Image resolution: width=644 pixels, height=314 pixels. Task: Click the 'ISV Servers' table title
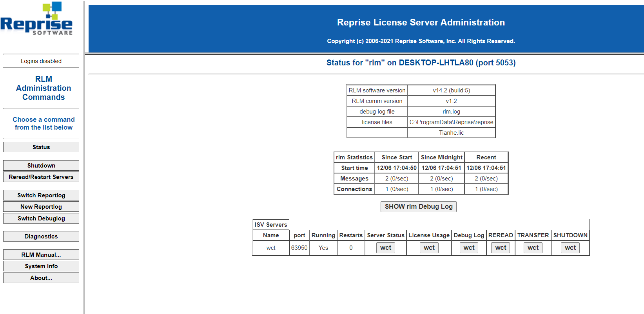tap(271, 225)
